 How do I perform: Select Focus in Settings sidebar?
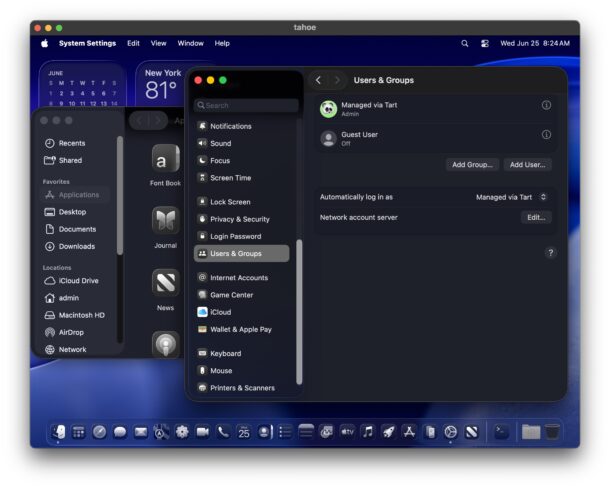(x=242, y=160)
